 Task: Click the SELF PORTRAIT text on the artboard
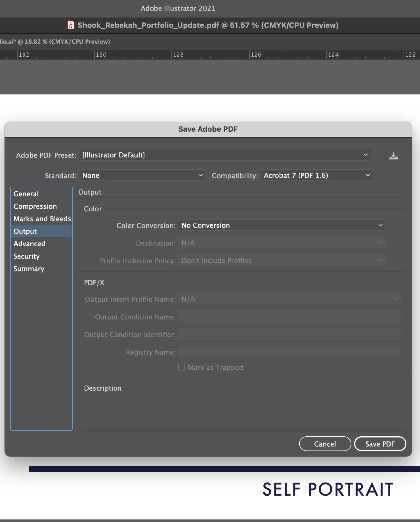328,489
